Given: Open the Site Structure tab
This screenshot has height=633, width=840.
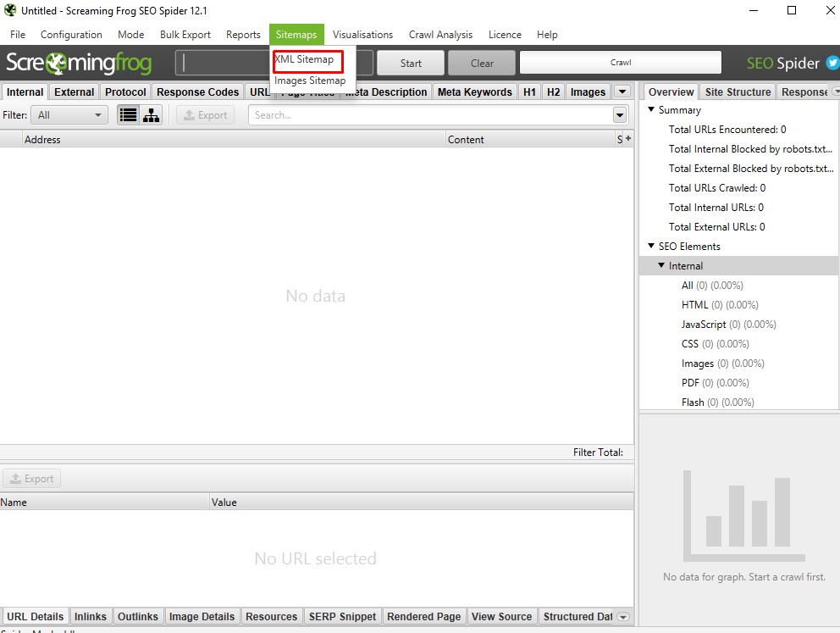Looking at the screenshot, I should coord(738,92).
